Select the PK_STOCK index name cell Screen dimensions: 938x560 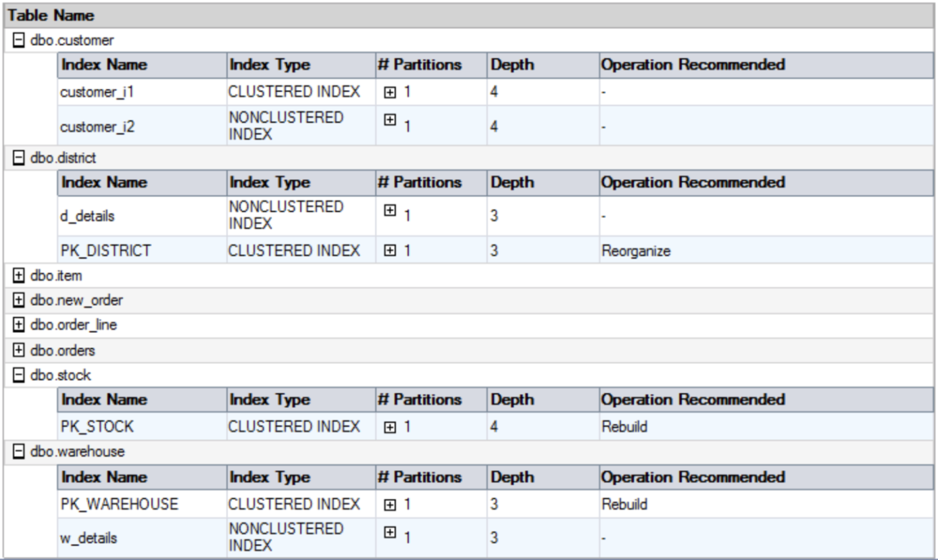[142, 427]
